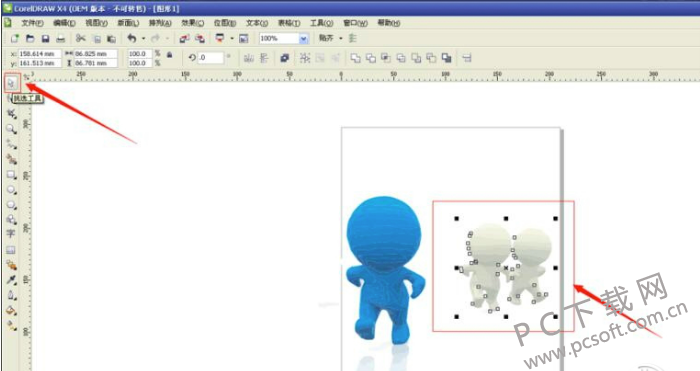Screen dimensions: 700x371
Task: Cut the selection with scissors icon
Action: tap(80, 39)
